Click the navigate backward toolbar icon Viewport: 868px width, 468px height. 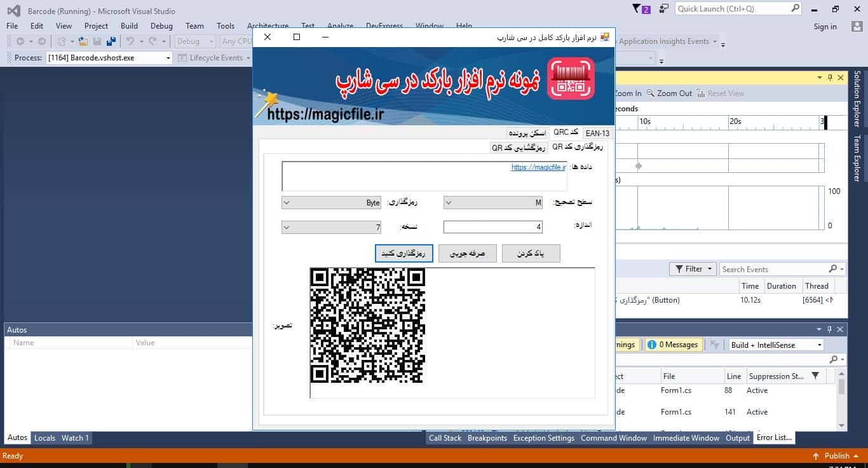coord(20,41)
